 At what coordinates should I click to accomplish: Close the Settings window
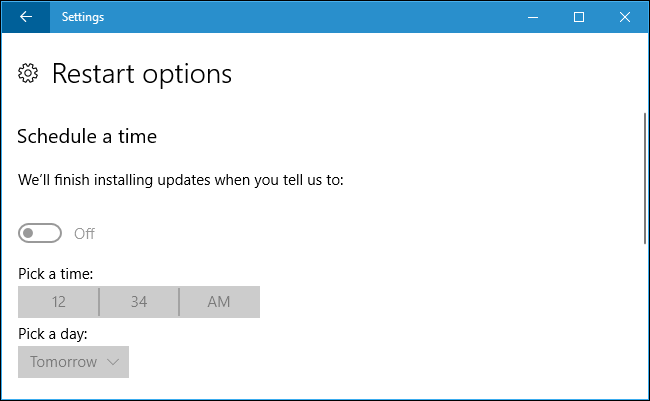(x=624, y=17)
